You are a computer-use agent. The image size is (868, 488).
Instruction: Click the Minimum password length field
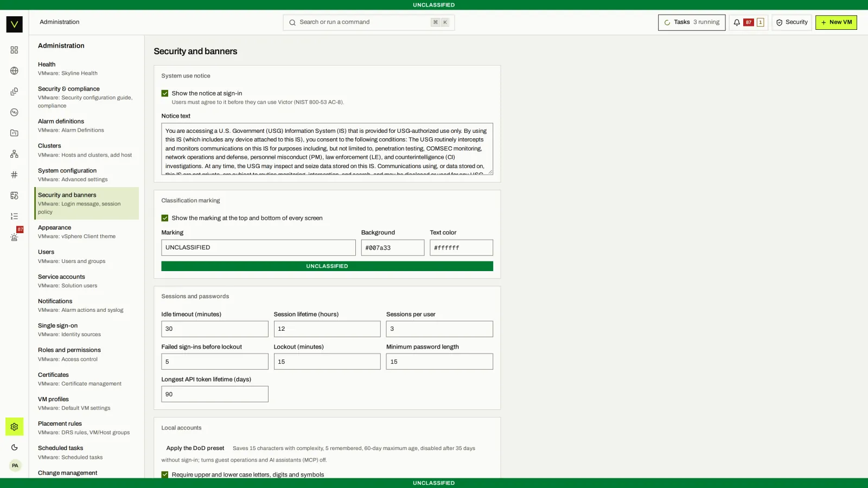pyautogui.click(x=439, y=362)
